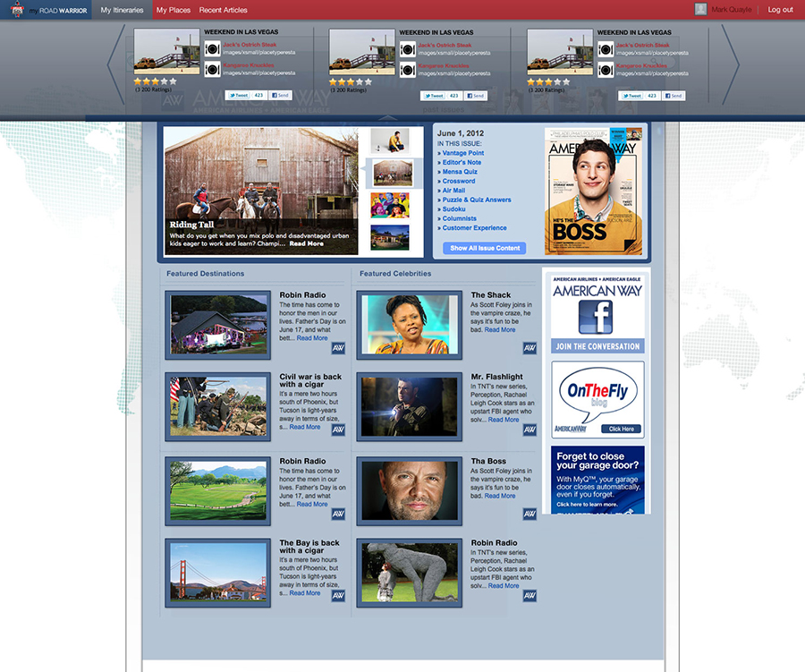This screenshot has width=805, height=672.
Task: Click the Facebook logo in American Way ad
Action: [x=597, y=318]
